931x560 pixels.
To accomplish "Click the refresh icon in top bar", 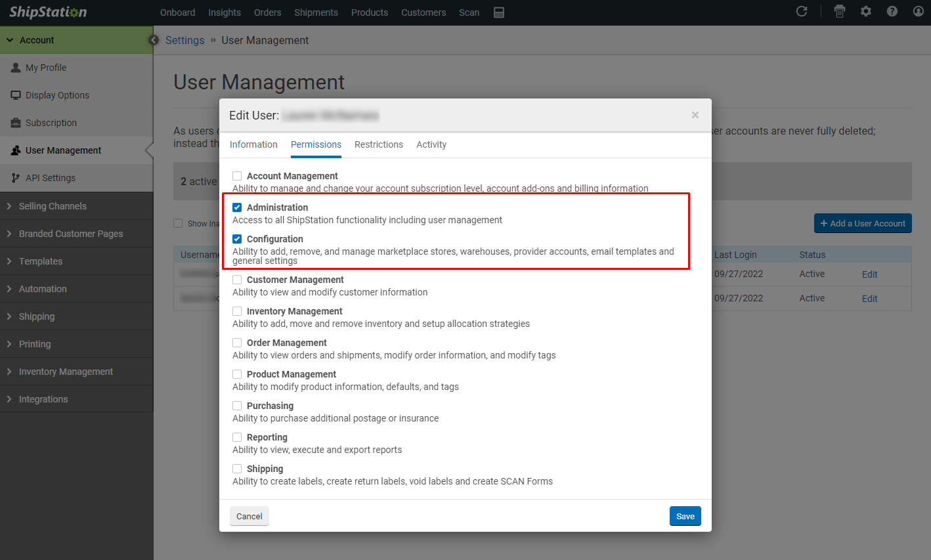I will tap(801, 12).
